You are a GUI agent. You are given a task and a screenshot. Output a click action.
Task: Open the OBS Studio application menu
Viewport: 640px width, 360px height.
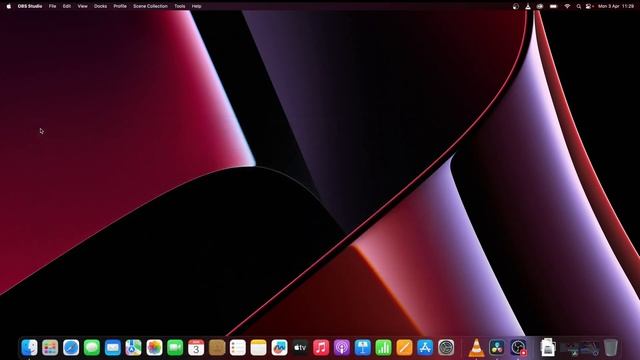30,6
